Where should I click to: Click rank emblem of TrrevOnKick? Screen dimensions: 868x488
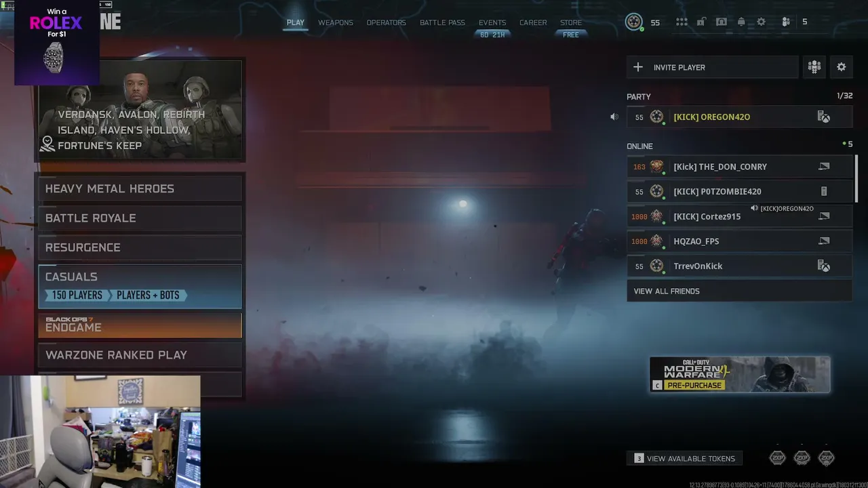(x=656, y=266)
